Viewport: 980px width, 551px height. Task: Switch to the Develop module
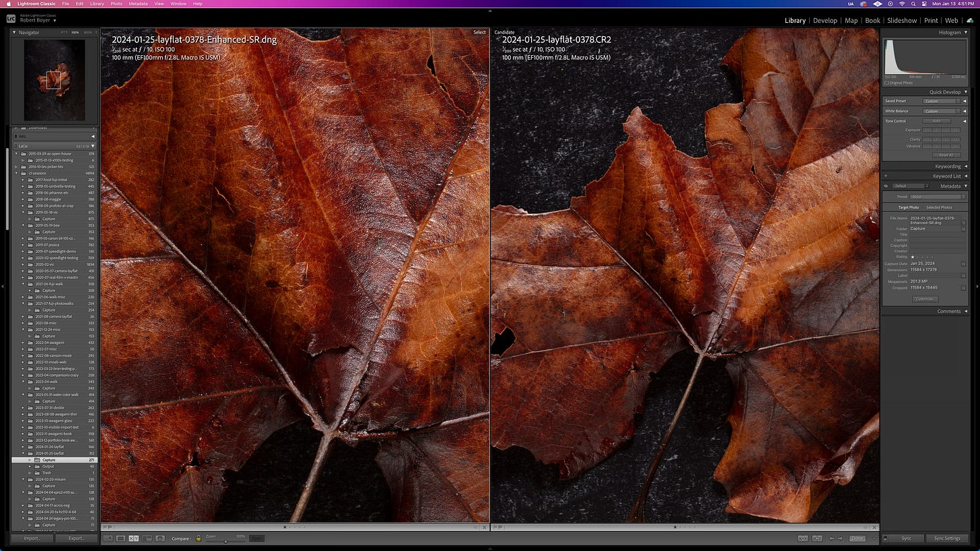(x=825, y=20)
